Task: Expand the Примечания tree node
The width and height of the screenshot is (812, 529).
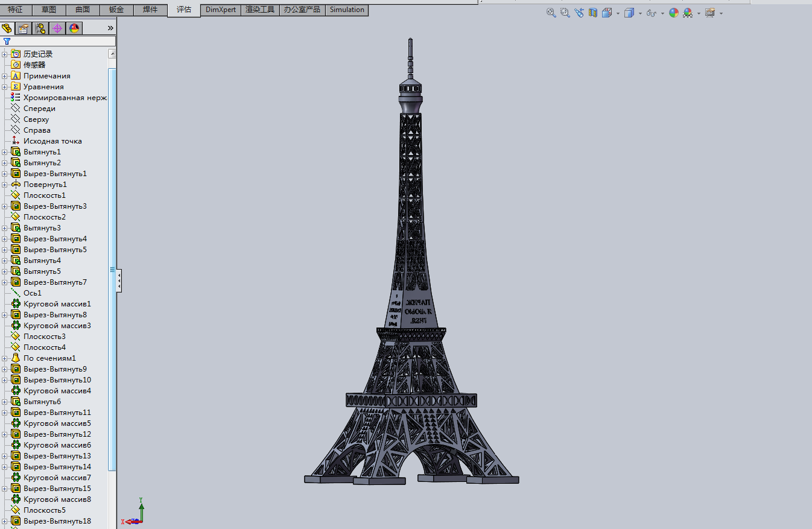Action: click(5, 76)
